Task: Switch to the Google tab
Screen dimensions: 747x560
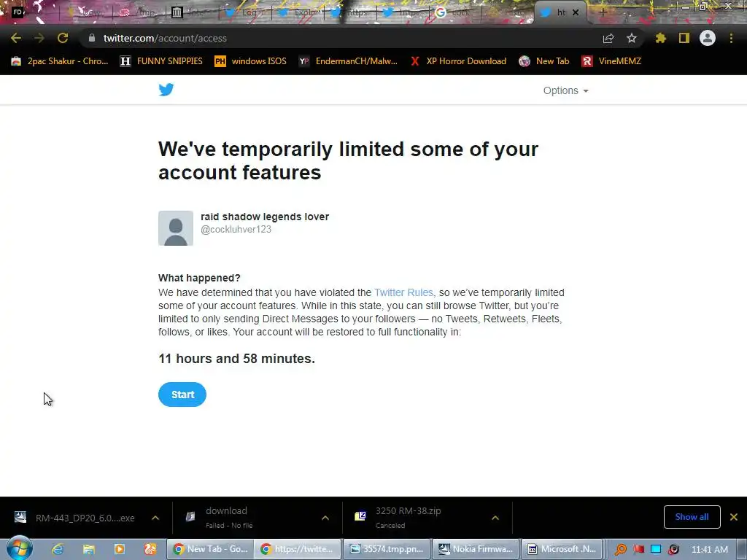Action: pos(454,12)
